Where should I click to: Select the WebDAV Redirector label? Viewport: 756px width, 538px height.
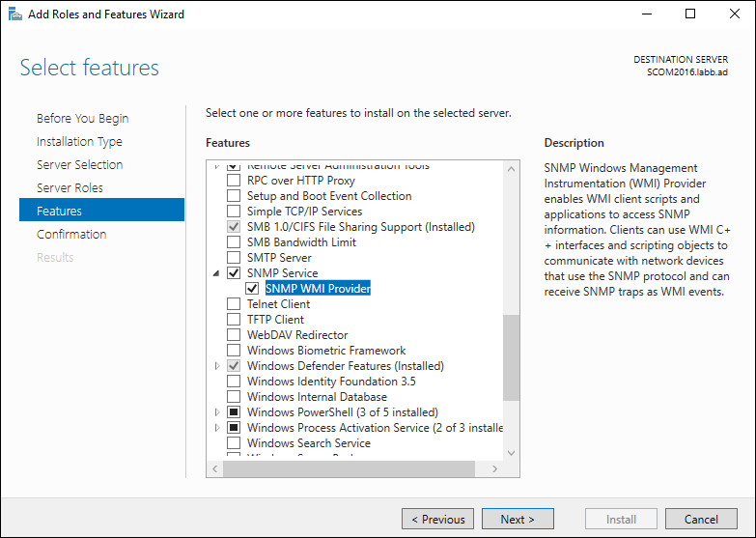297,335
